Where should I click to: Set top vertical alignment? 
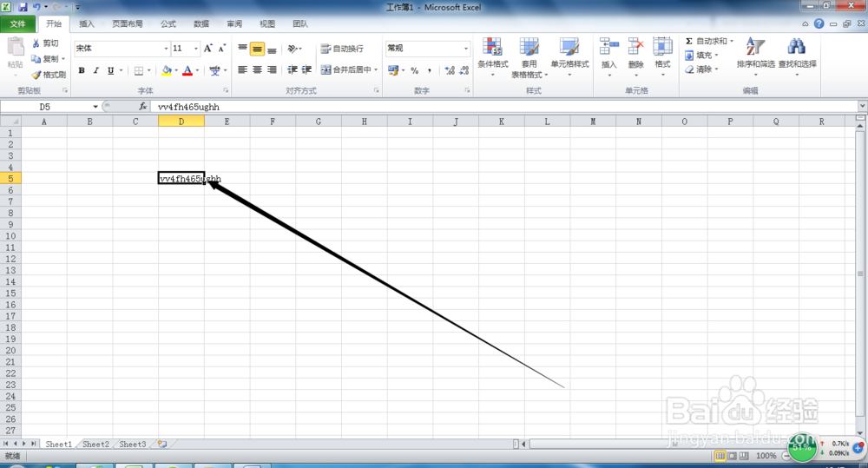tap(242, 49)
